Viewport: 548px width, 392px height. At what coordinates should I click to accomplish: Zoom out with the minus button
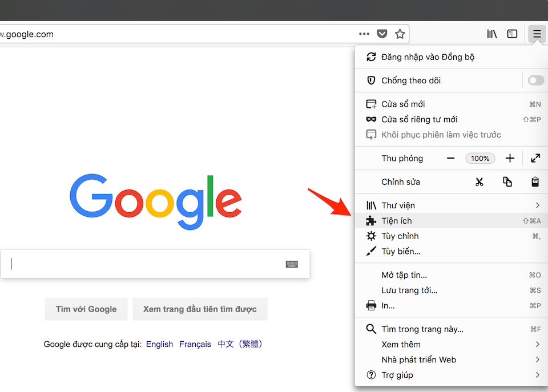(x=451, y=158)
